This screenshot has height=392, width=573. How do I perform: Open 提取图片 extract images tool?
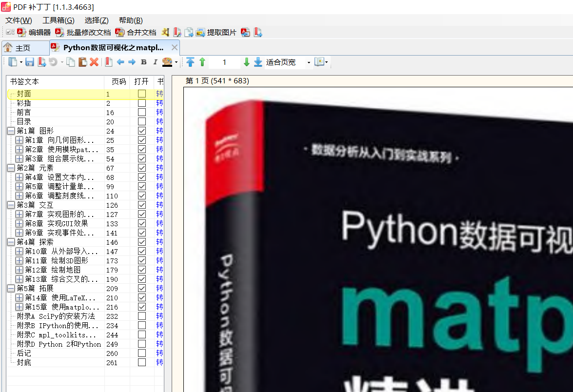pos(216,33)
